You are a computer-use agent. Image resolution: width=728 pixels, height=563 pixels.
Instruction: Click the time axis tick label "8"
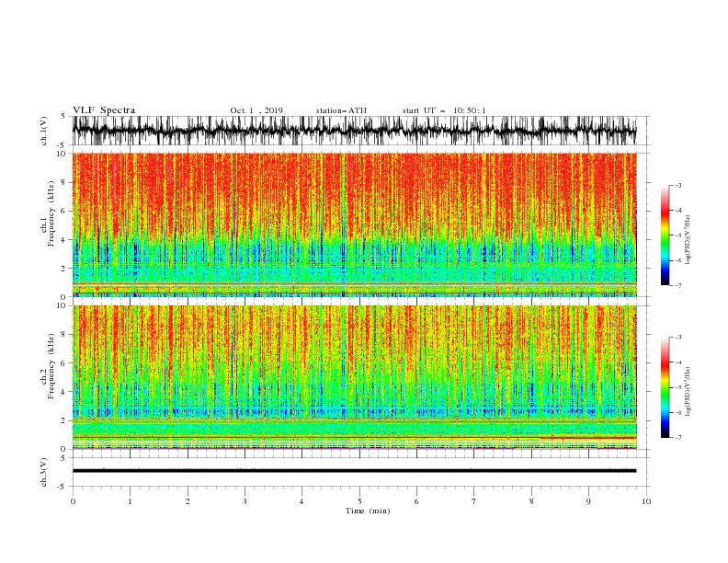531,501
